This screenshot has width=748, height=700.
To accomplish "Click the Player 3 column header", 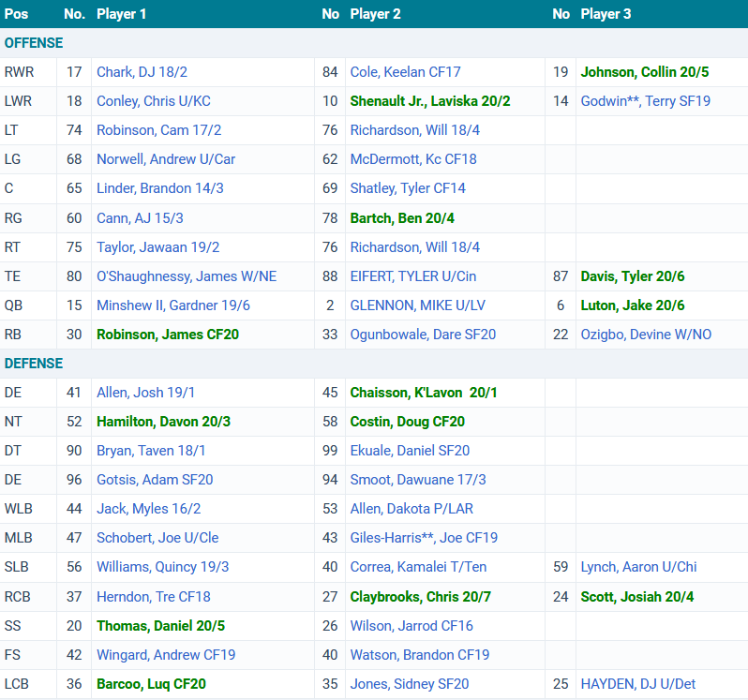I will (x=606, y=14).
